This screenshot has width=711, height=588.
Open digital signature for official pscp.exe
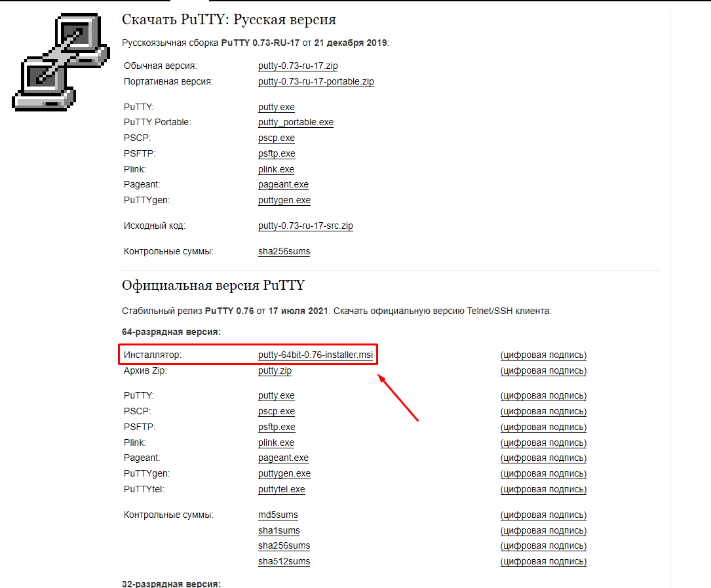543,412
